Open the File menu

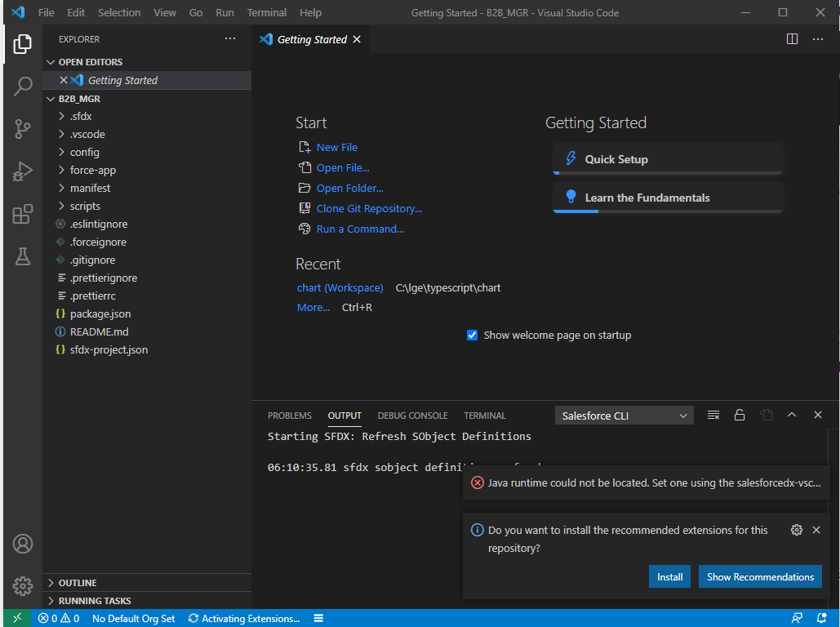coord(46,12)
